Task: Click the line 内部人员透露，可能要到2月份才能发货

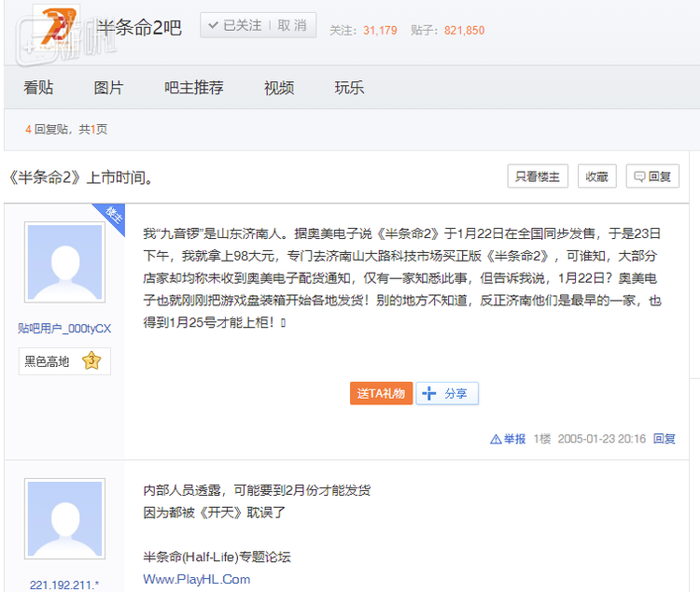Action: pyautogui.click(x=257, y=490)
